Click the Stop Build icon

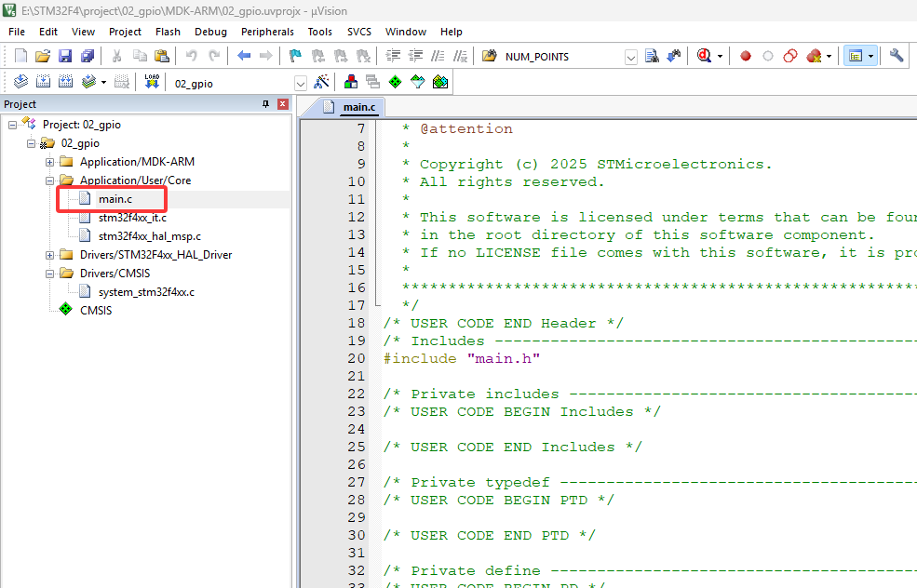(122, 82)
